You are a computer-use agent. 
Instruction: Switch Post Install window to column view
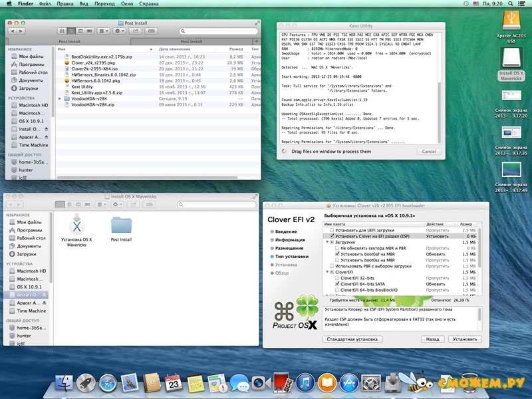80,31
